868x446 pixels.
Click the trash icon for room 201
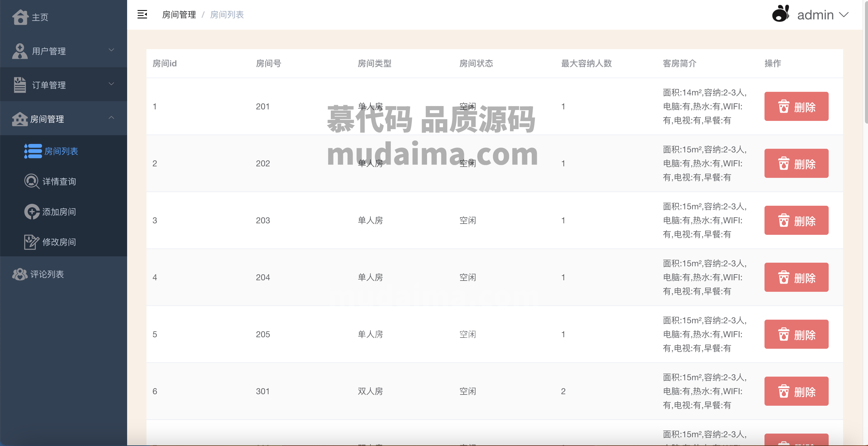[784, 107]
